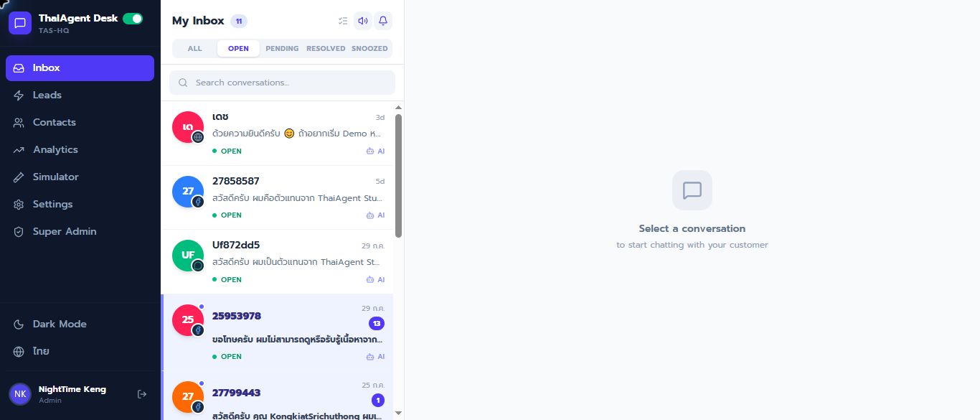Image resolution: width=980 pixels, height=420 pixels.
Task: Click the 5d timestamp on 27858587
Action: click(380, 182)
